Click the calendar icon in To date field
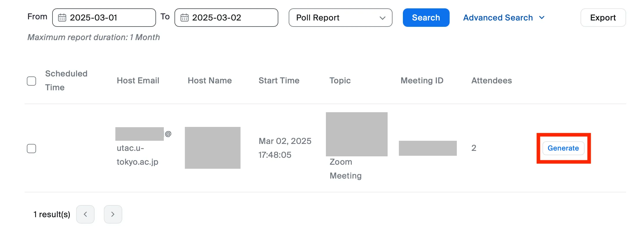Viewport: 644px width, 227px height. pos(184,18)
